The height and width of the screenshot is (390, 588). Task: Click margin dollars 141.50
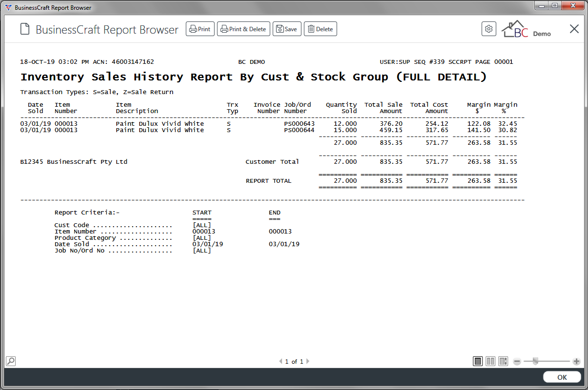(x=479, y=130)
